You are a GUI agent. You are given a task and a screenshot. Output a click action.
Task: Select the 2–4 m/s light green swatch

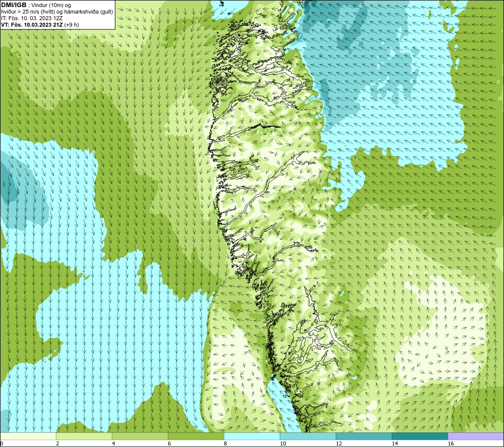point(84,436)
